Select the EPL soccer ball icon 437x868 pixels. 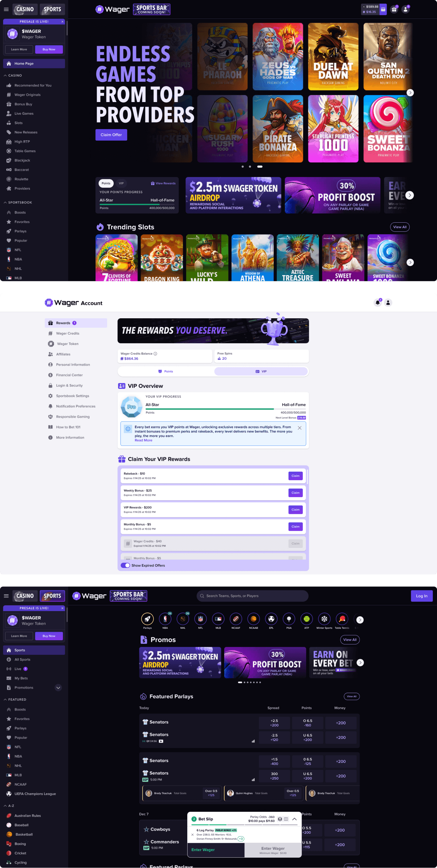click(x=271, y=619)
